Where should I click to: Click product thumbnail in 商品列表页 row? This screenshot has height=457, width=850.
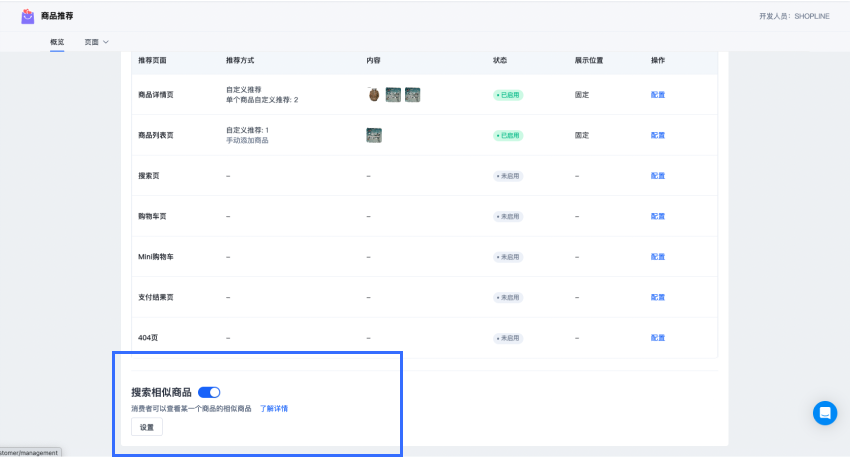click(x=374, y=135)
